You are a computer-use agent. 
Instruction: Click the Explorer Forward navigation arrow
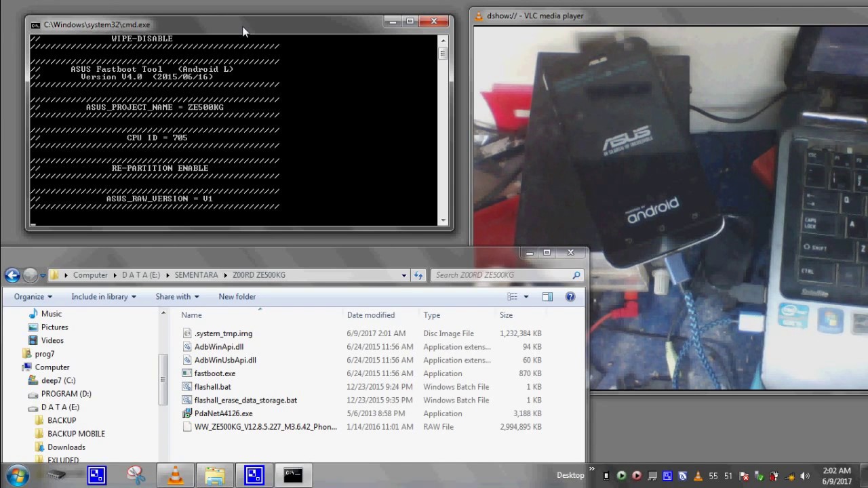click(x=30, y=275)
